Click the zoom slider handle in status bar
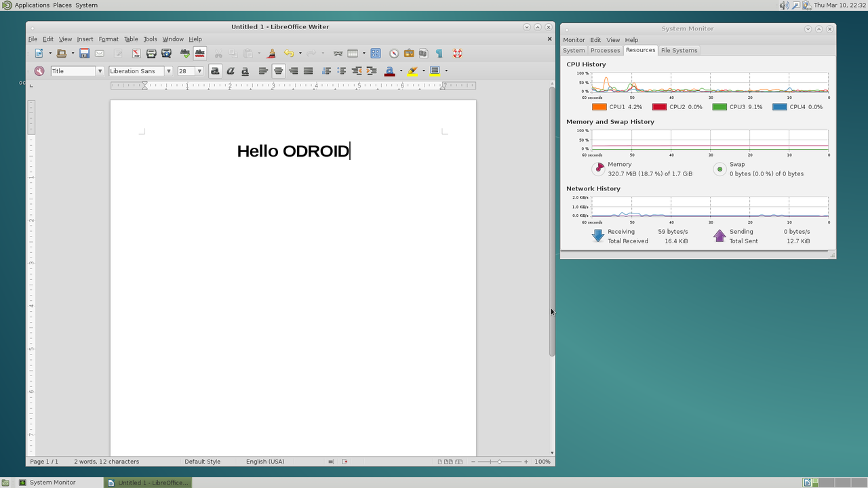This screenshot has width=868, height=488. pos(500,462)
